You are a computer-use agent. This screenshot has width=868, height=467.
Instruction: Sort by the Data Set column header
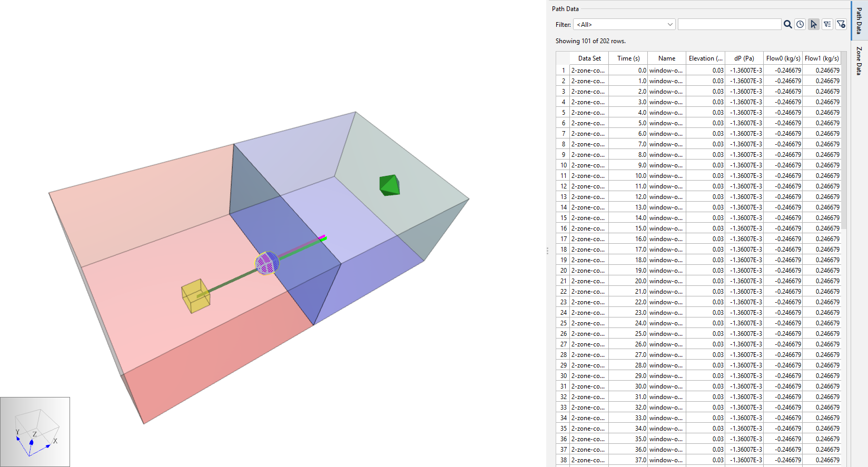pyautogui.click(x=589, y=58)
